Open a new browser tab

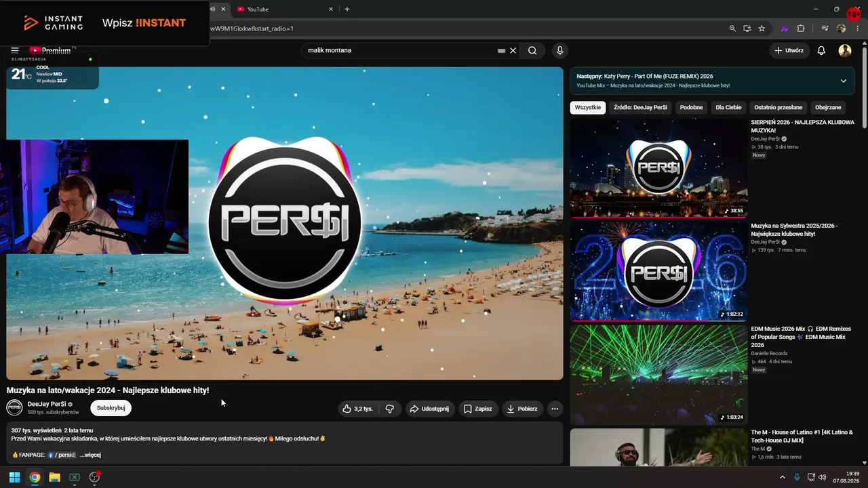click(347, 9)
